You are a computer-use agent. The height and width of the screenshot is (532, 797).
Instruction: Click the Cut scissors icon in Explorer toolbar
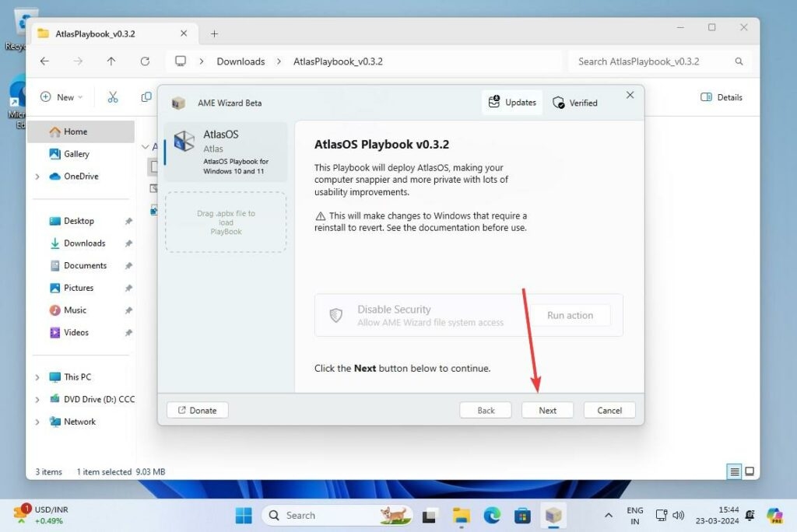pyautogui.click(x=113, y=97)
